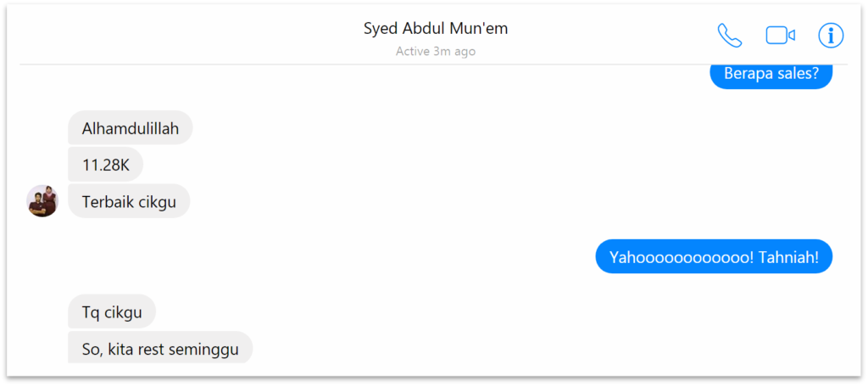Click the word "Mun'em" in the contact name
868x387 pixels.
(481, 28)
